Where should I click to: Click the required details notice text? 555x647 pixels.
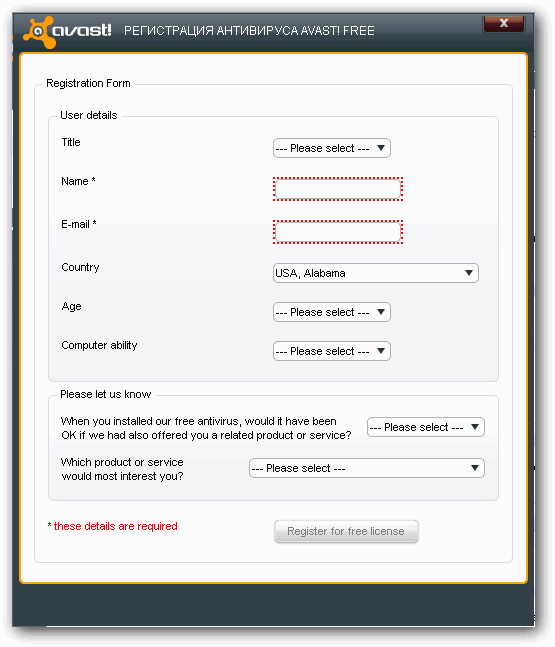point(112,527)
